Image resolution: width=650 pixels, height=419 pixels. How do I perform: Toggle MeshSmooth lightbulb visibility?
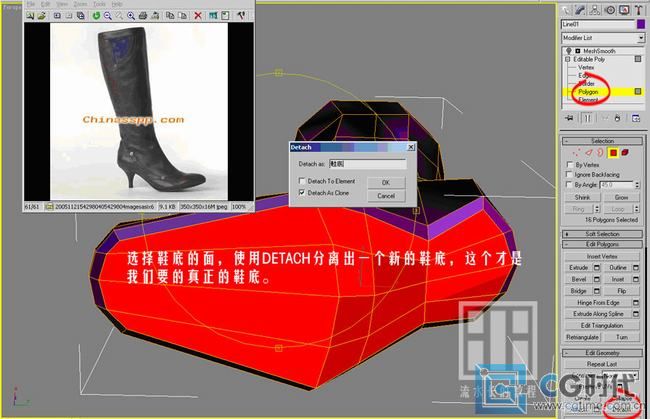569,51
